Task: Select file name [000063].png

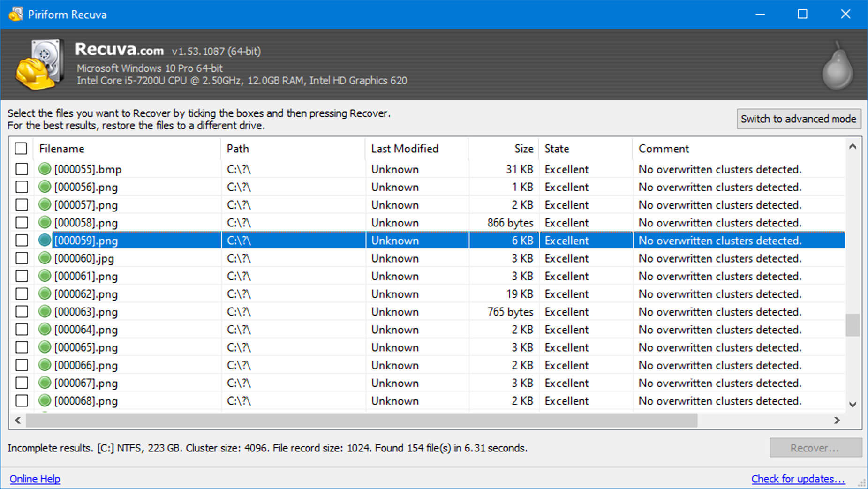Action: 86,312
